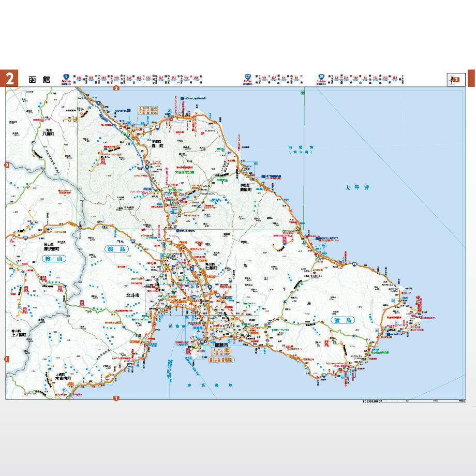Open adjacent page 1 marker on bottom edge
This screenshot has width=476, height=476.
click(x=116, y=398)
